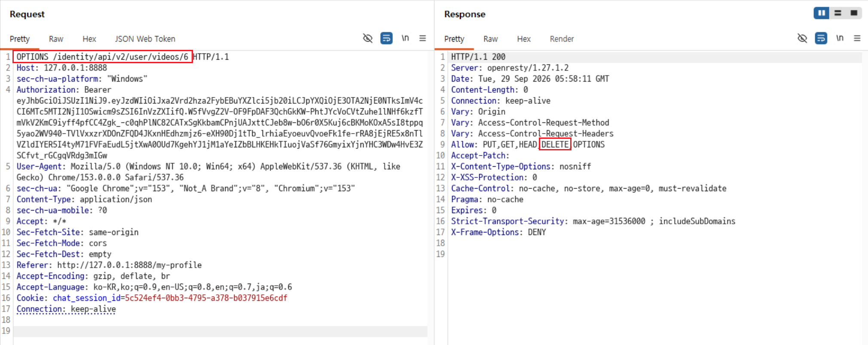Click the X-Frame-Options: DENY header
The image size is (868, 345).
(498, 232)
